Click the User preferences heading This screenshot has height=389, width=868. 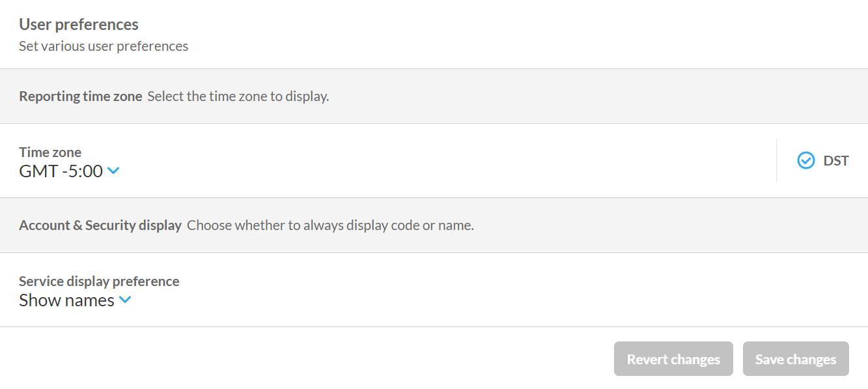(x=79, y=25)
